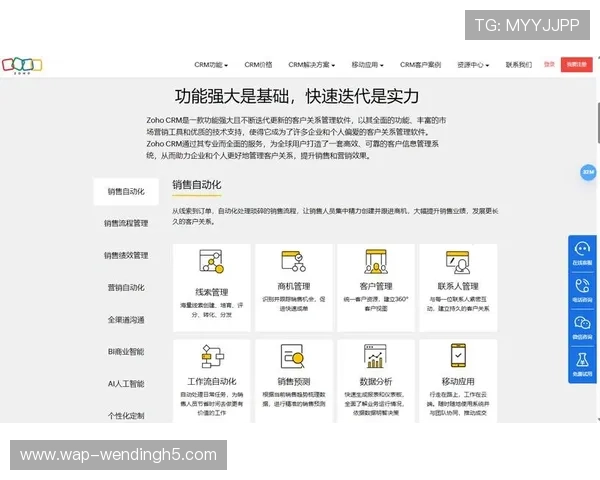
Task: Expand the 移动应用 nav dropdown
Action: [367, 65]
